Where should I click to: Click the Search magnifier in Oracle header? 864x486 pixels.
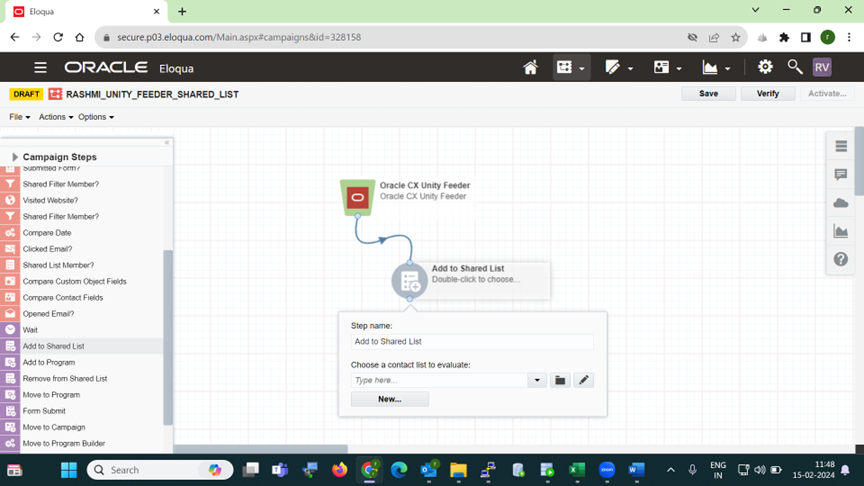pos(795,67)
